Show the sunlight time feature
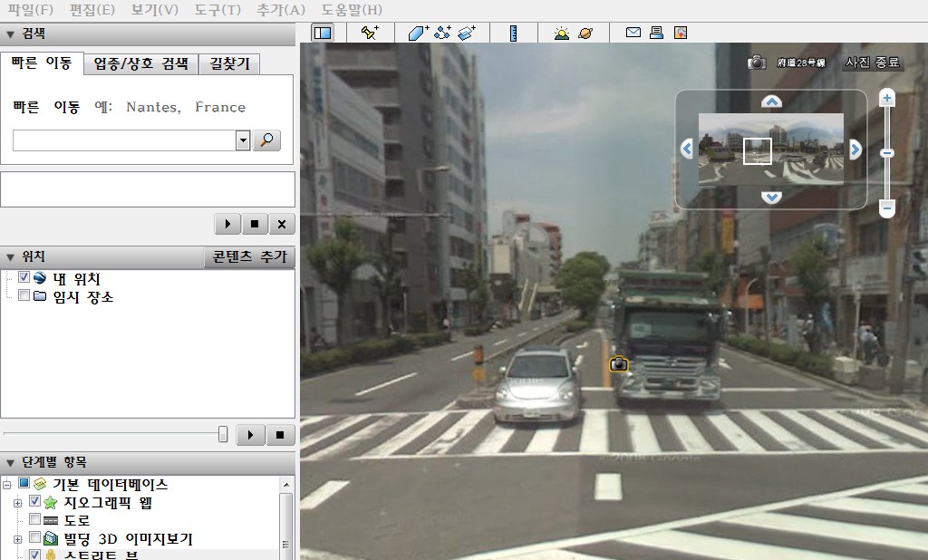 (562, 33)
